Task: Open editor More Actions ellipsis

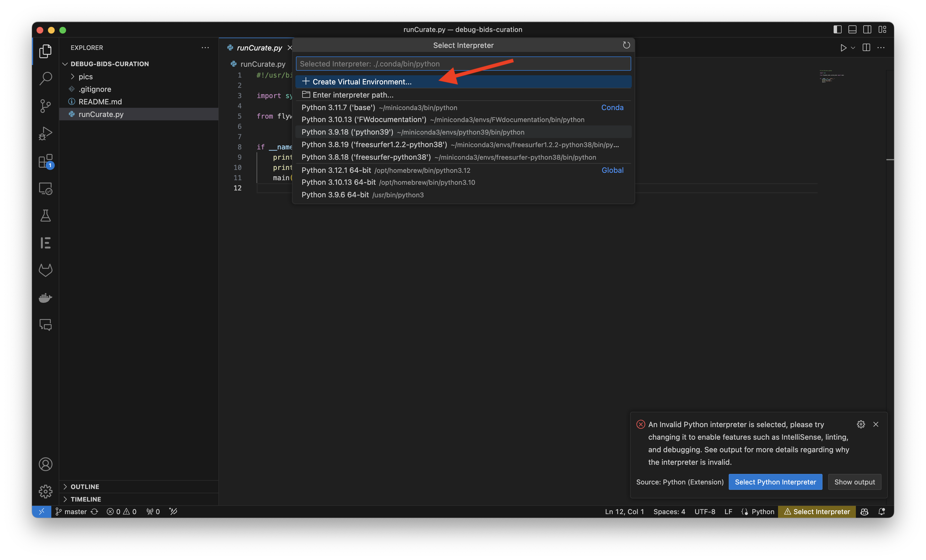Action: point(881,48)
